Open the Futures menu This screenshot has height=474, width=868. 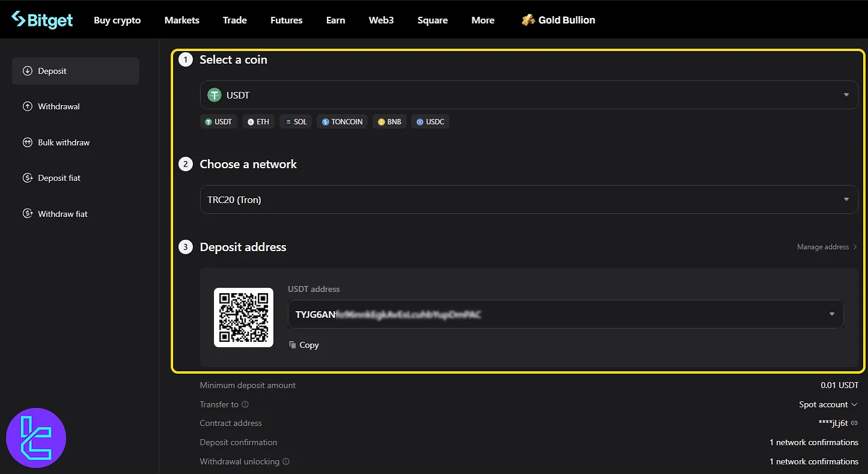click(x=286, y=20)
